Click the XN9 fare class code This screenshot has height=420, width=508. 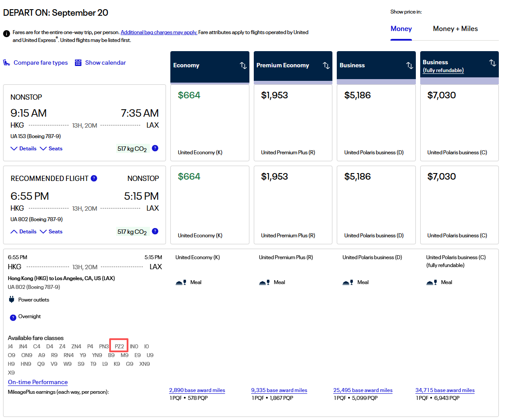[145, 364]
